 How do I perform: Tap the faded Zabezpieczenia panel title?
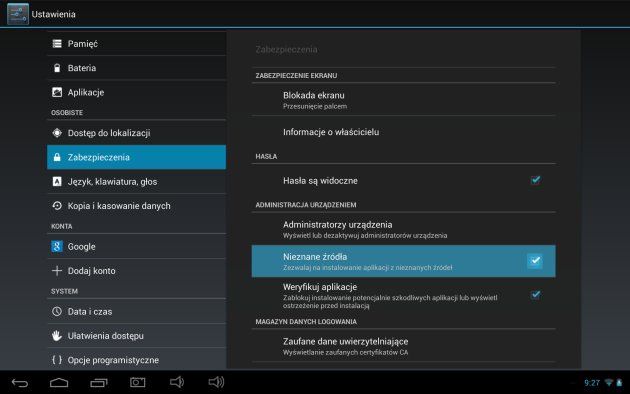click(286, 49)
